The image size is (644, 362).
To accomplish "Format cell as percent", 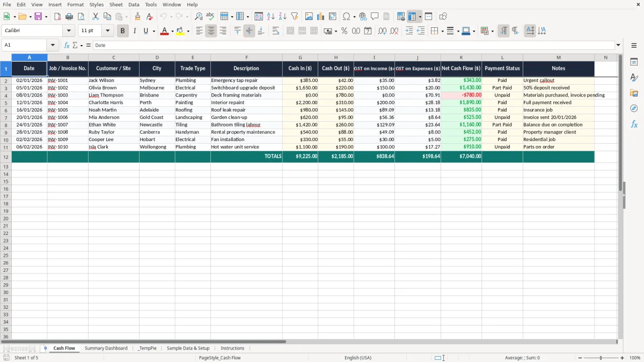I will tap(345, 31).
